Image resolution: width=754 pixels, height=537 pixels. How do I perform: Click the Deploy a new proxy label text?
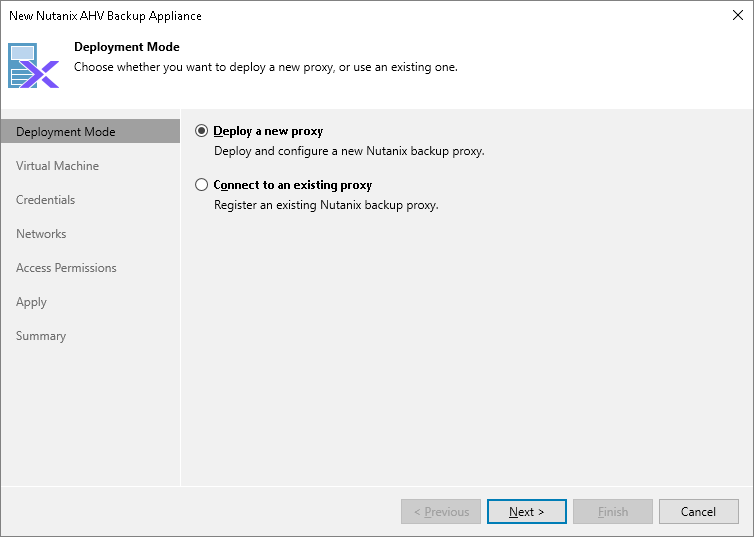268,131
